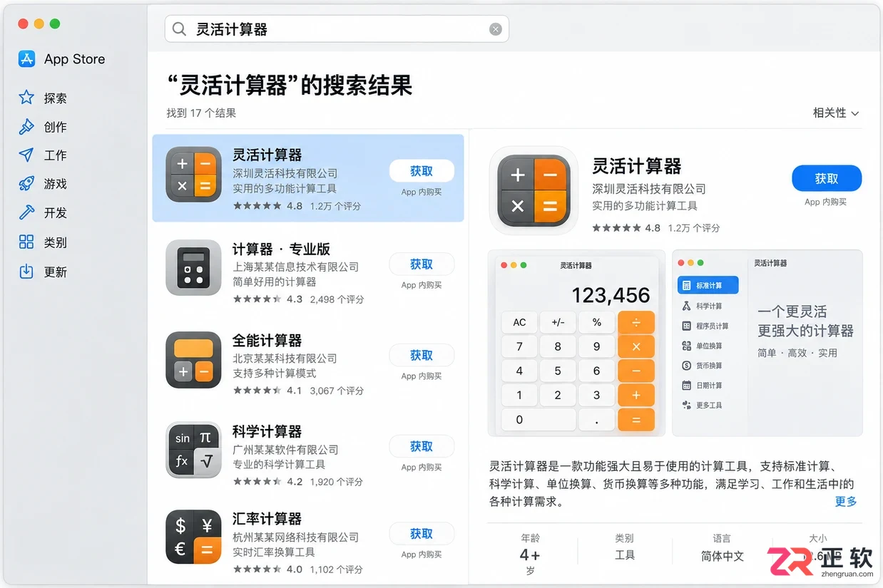This screenshot has height=588, width=883.
Task: Get 灵活计算器 from the results list
Action: click(422, 171)
